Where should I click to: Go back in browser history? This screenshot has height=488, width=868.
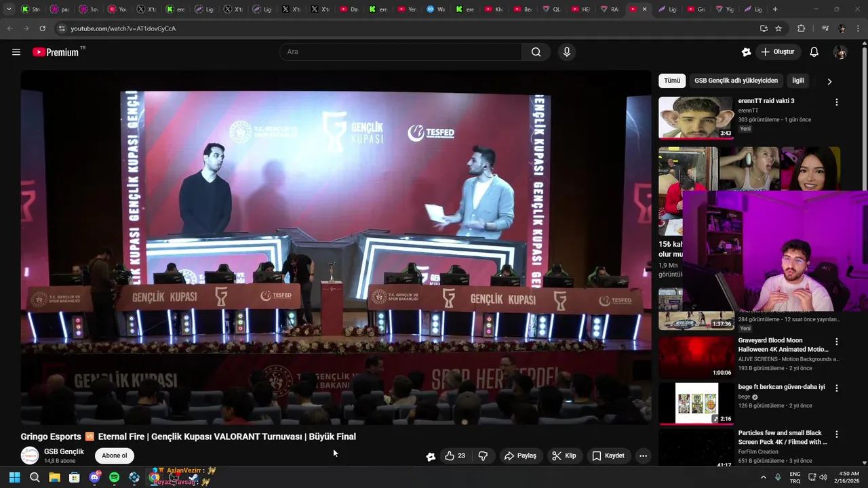9,28
